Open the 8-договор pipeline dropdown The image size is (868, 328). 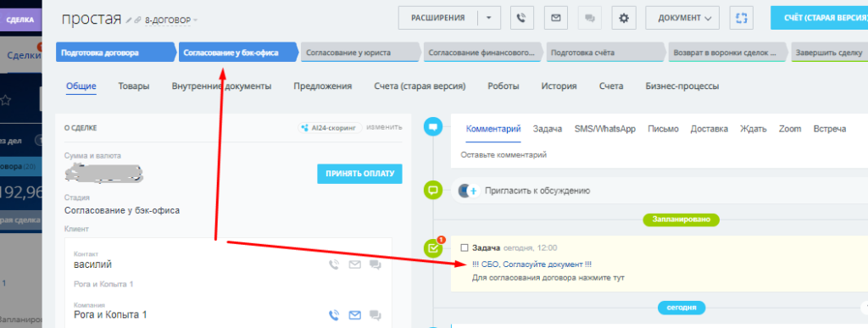pyautogui.click(x=171, y=19)
